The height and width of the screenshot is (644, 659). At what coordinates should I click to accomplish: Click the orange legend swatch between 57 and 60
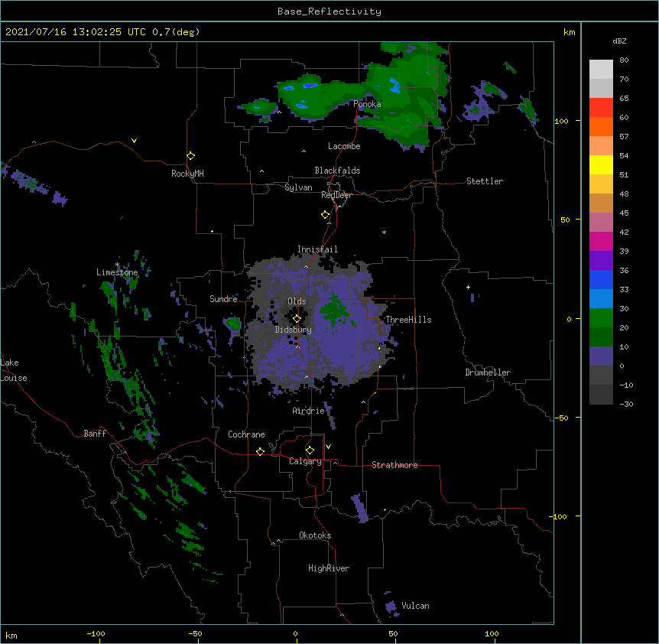pos(601,126)
